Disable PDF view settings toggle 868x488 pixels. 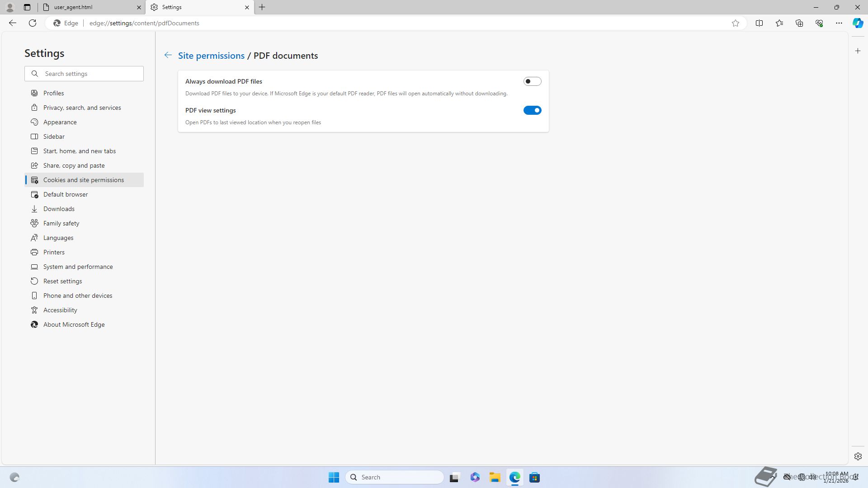coord(532,110)
